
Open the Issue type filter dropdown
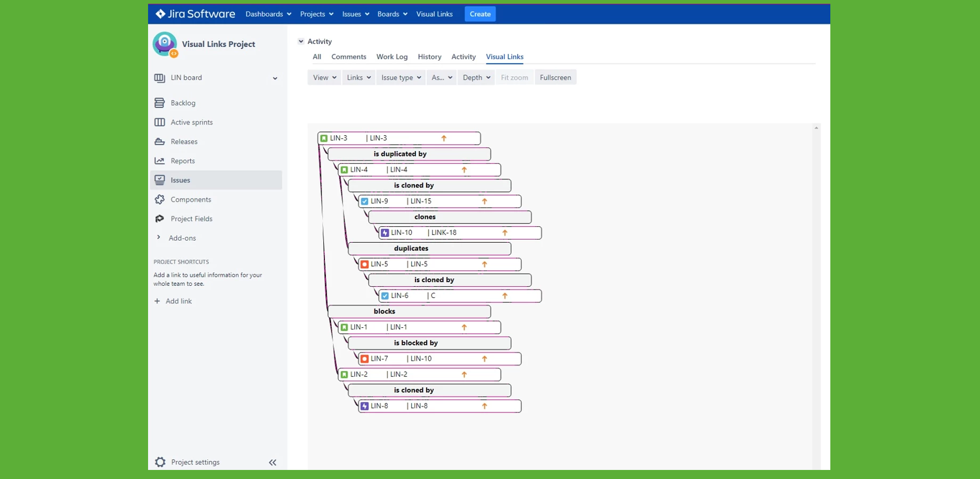[x=401, y=78]
